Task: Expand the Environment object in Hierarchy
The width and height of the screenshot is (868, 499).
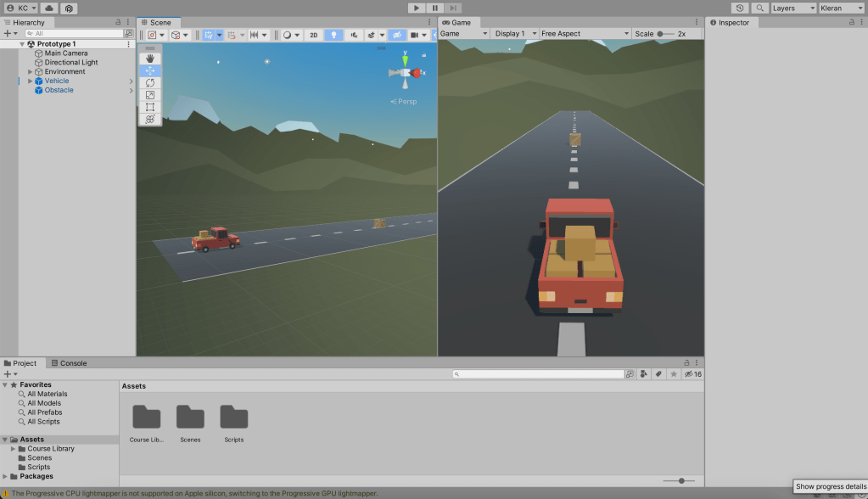Action: 31,72
